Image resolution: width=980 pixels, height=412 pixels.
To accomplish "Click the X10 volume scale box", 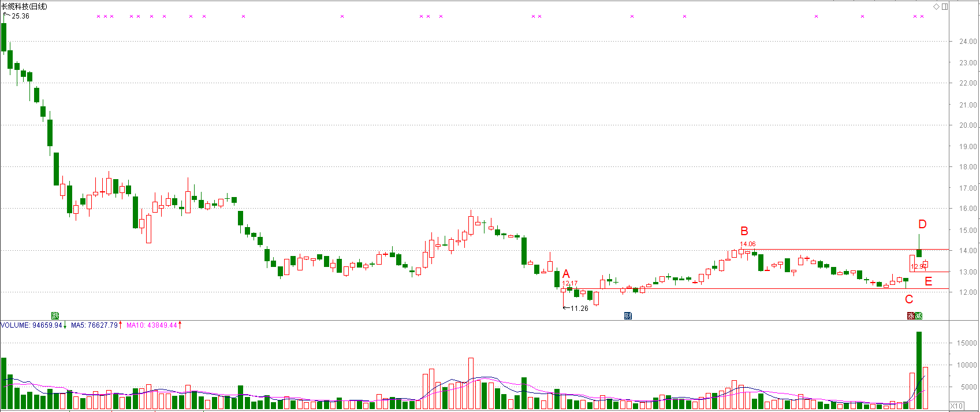I will pos(956,406).
